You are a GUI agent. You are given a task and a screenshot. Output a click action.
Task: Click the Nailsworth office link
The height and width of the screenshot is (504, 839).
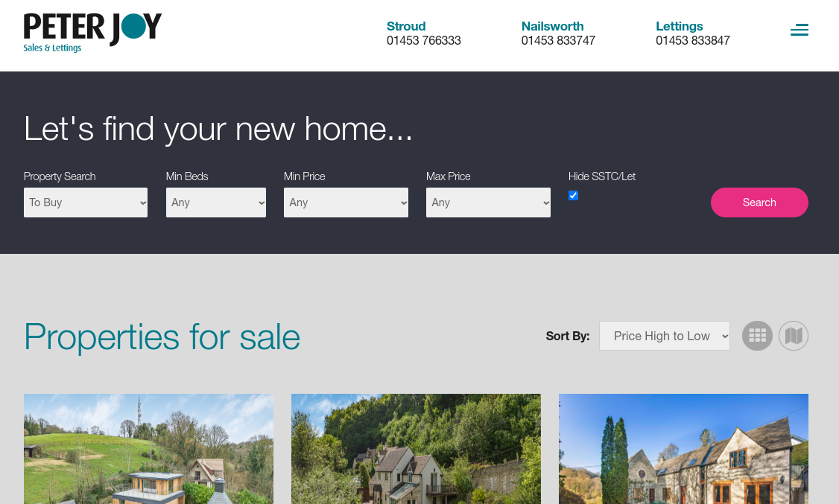[x=552, y=26]
